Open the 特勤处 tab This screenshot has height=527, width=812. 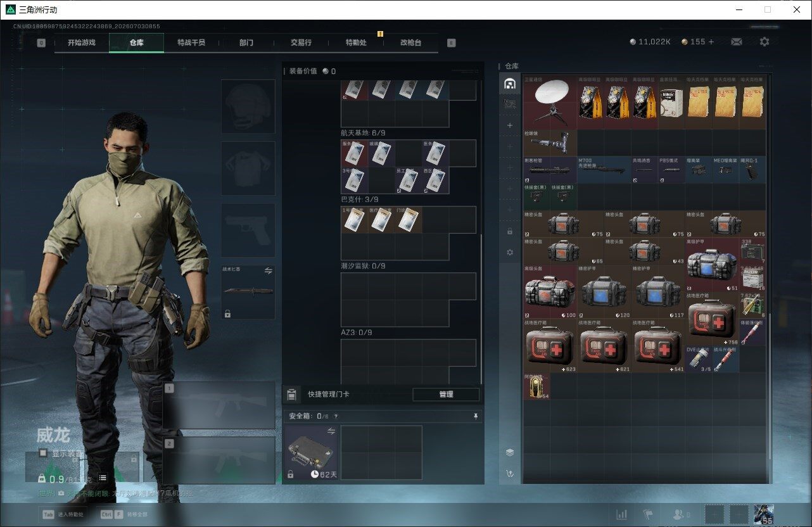click(356, 42)
